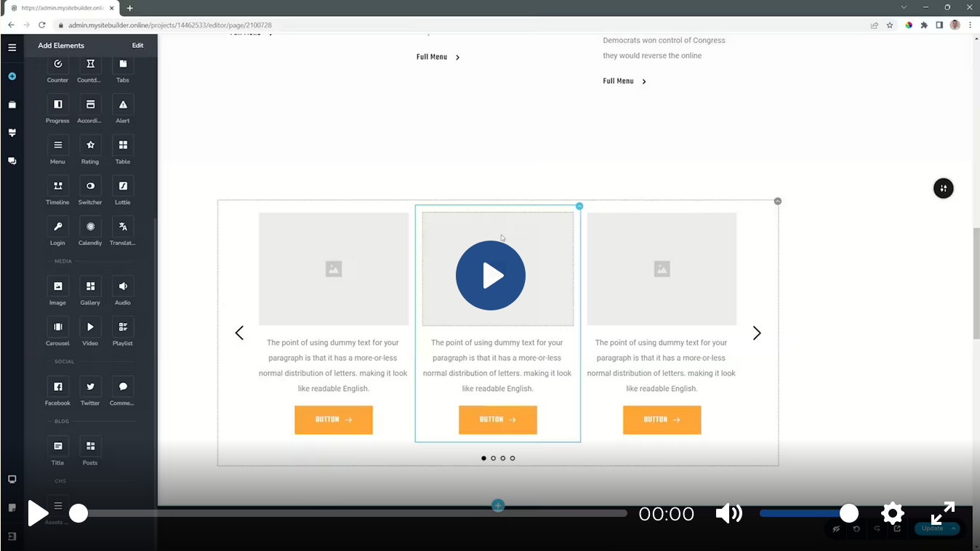Select the Gallery media element
The width and height of the screenshot is (980, 551).
(x=90, y=287)
